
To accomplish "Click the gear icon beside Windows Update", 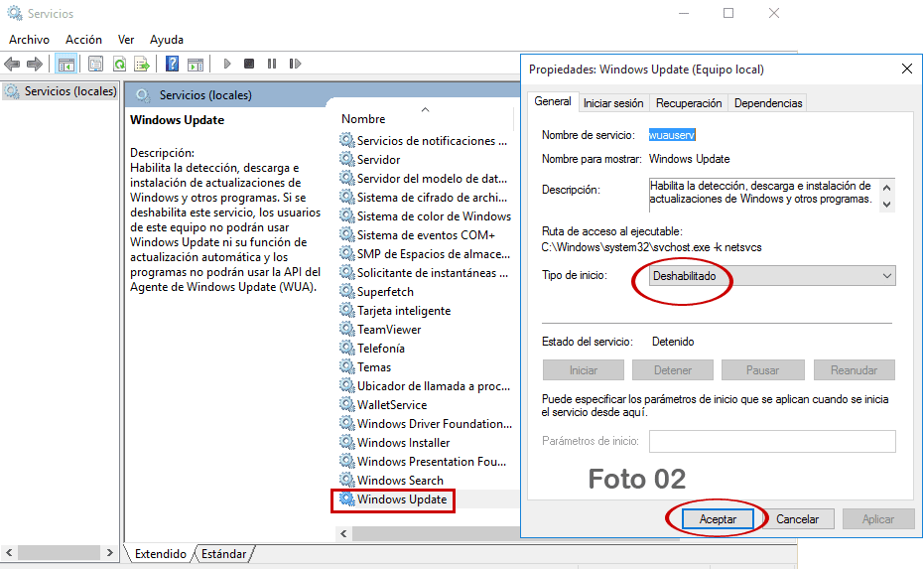I will [346, 498].
